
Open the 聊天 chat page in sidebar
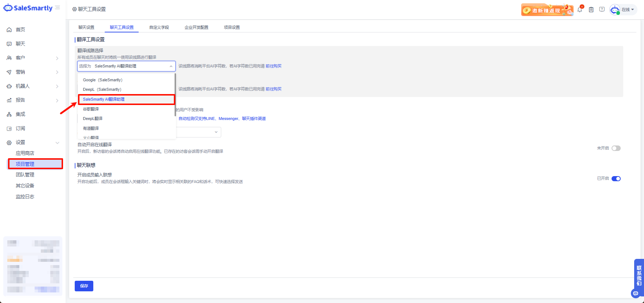pos(20,44)
